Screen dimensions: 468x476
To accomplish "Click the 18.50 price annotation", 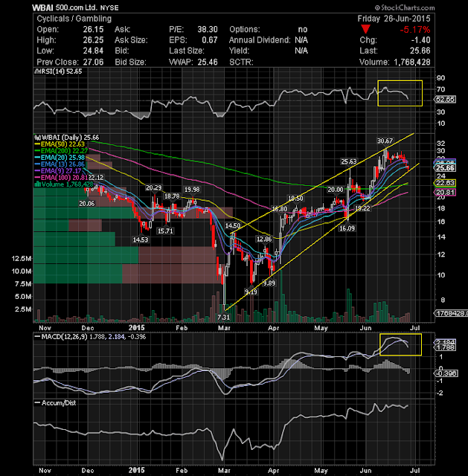I will coord(295,199).
